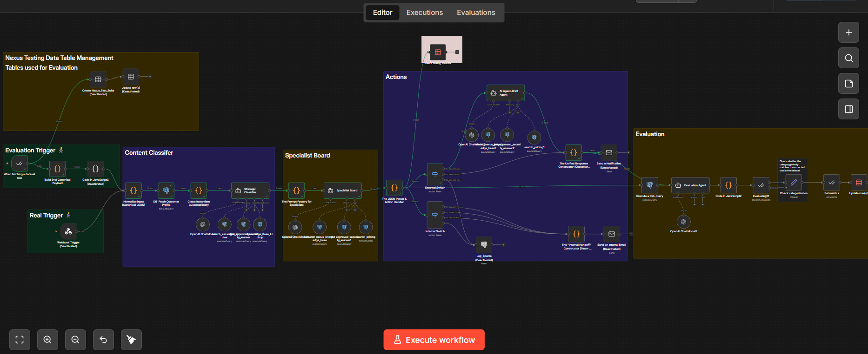This screenshot has width=868, height=354.
Task: Zoom out of the workflow canvas
Action: pos(75,340)
